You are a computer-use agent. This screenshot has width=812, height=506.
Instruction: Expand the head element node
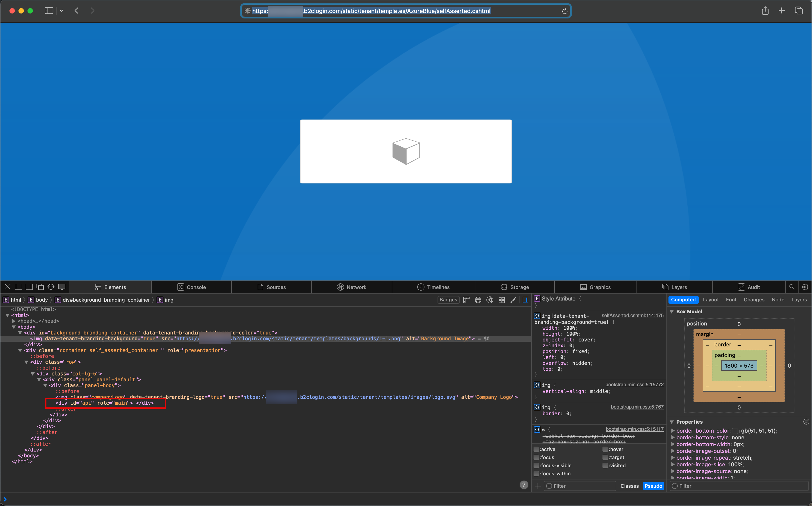coord(14,321)
